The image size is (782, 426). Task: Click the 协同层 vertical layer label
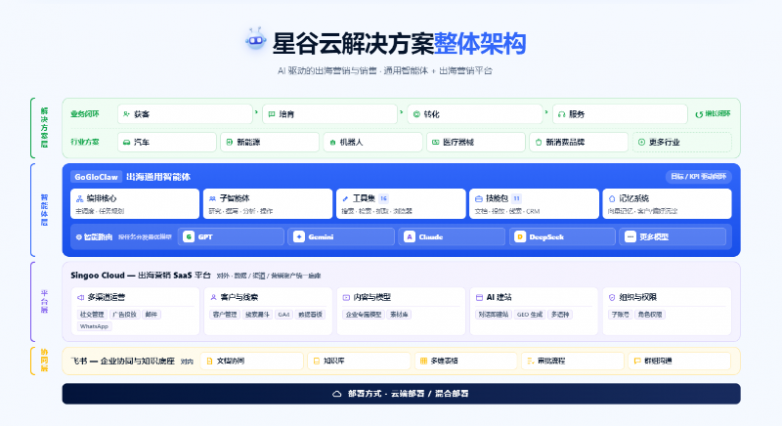(44, 361)
